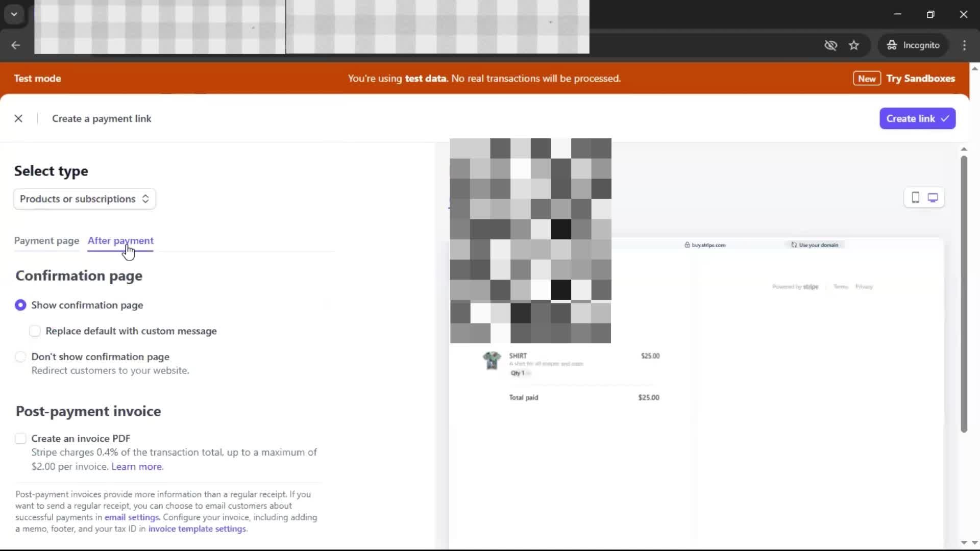
Task: Click the preview pane vertical scrollbar
Action: coord(964,294)
